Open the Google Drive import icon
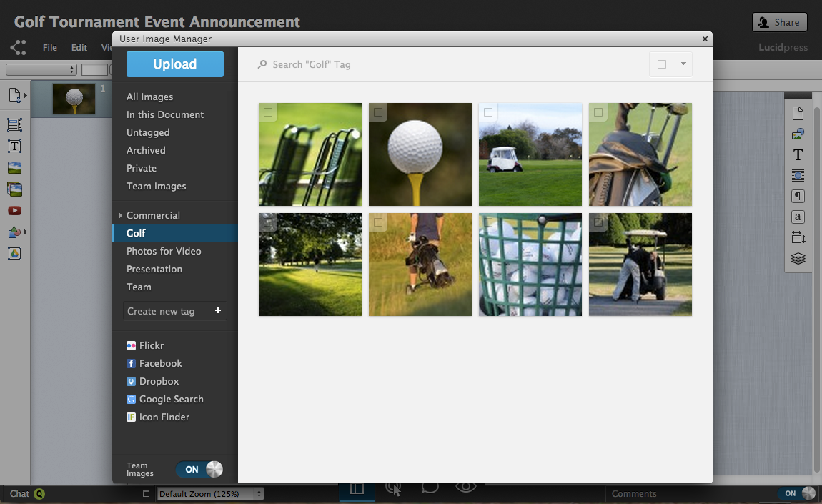The height and width of the screenshot is (504, 822). pyautogui.click(x=14, y=253)
